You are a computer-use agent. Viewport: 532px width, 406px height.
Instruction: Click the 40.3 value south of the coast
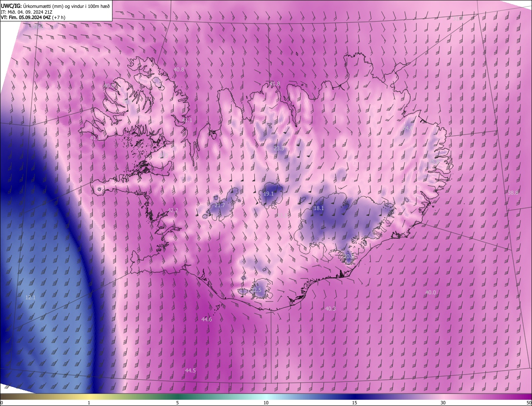[x=330, y=309]
